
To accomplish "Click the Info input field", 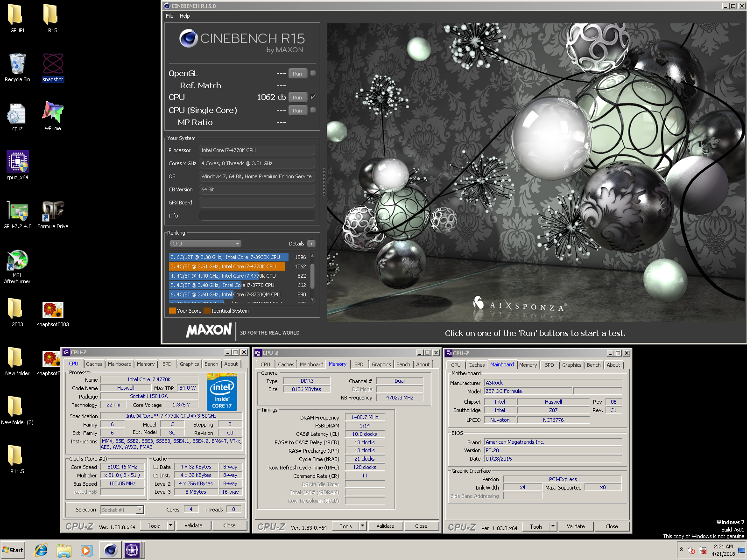I will 257,216.
